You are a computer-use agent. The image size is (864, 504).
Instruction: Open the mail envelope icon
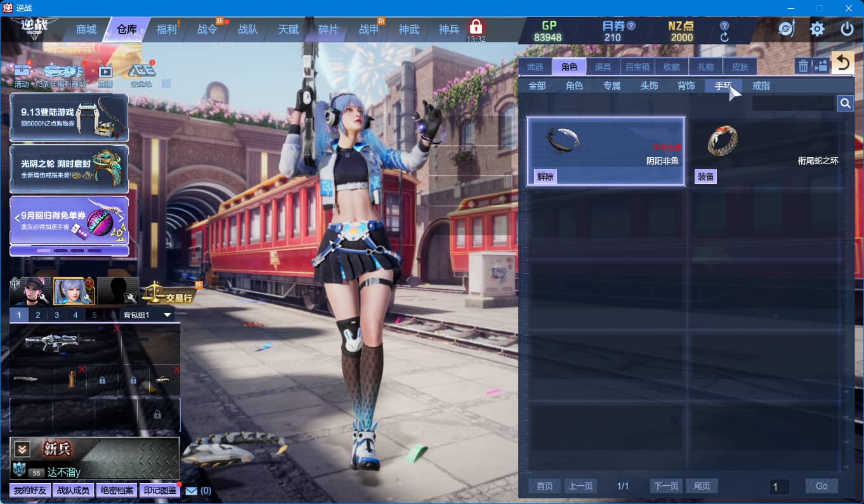point(192,490)
